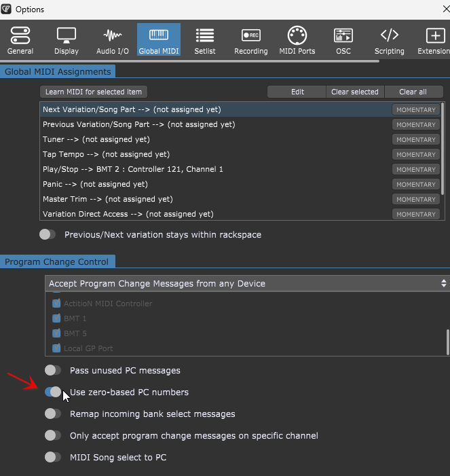Change MOMENTARY mode for Panic
The image size is (450, 476).
tap(415, 184)
